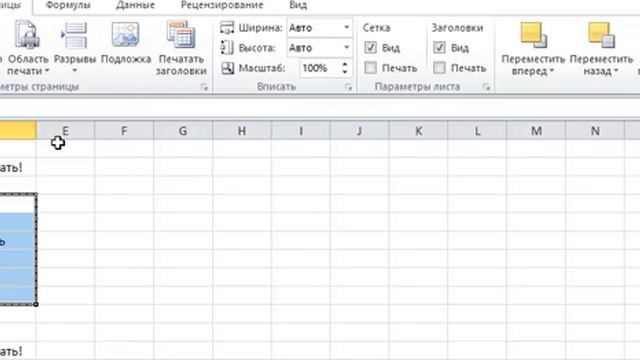Switch to the Данные tab
Screen dimensions: 640x360
(136, 5)
